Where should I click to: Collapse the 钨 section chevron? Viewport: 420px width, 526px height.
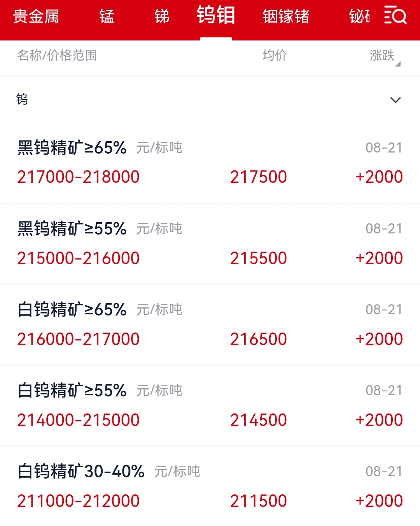pyautogui.click(x=395, y=100)
